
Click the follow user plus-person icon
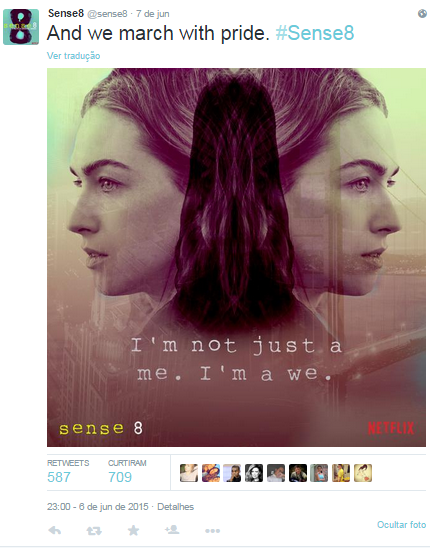pyautogui.click(x=172, y=530)
